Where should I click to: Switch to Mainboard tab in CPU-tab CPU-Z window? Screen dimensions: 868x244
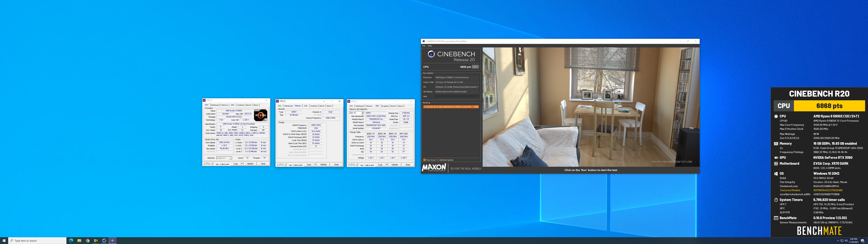pyautogui.click(x=215, y=105)
